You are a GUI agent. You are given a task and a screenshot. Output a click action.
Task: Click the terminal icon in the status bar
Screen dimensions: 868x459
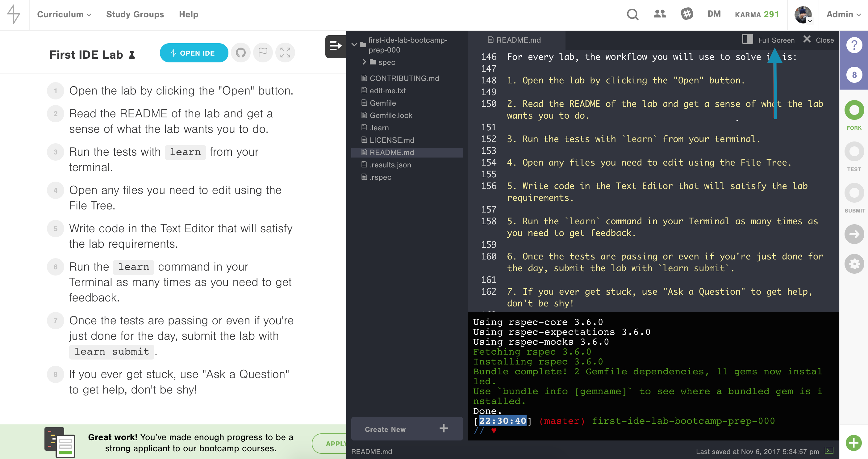[829, 451]
